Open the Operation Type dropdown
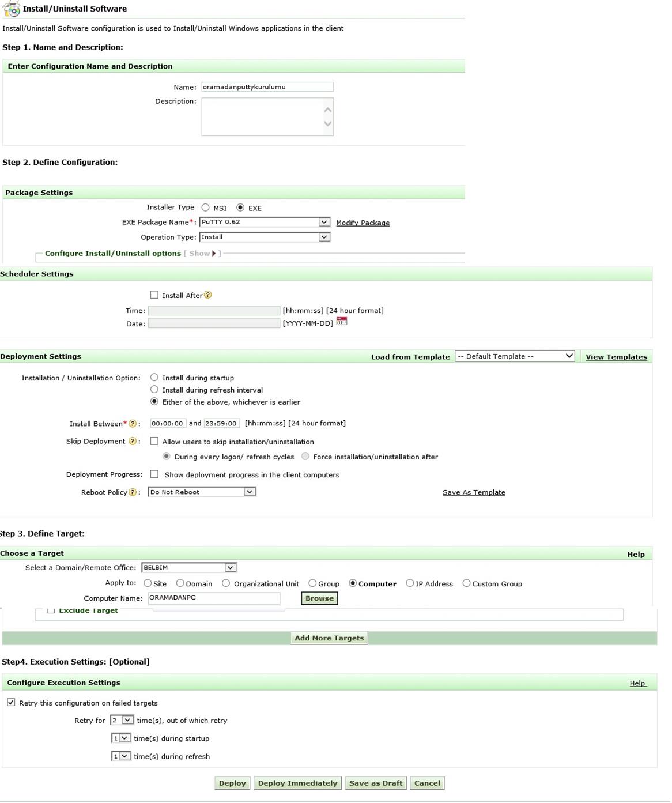 tap(265, 237)
